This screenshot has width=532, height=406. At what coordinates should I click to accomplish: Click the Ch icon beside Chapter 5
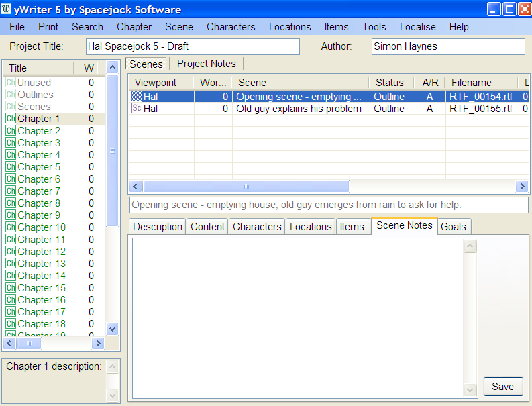point(10,167)
